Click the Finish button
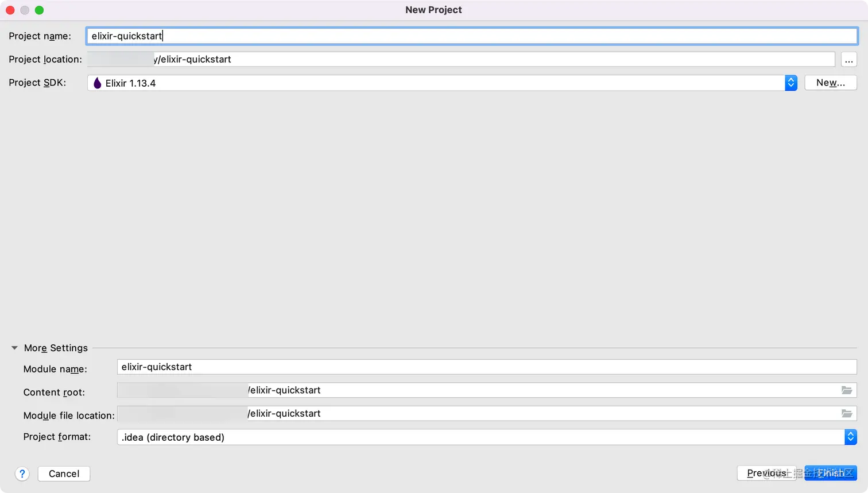Image resolution: width=868 pixels, height=493 pixels. tap(831, 473)
